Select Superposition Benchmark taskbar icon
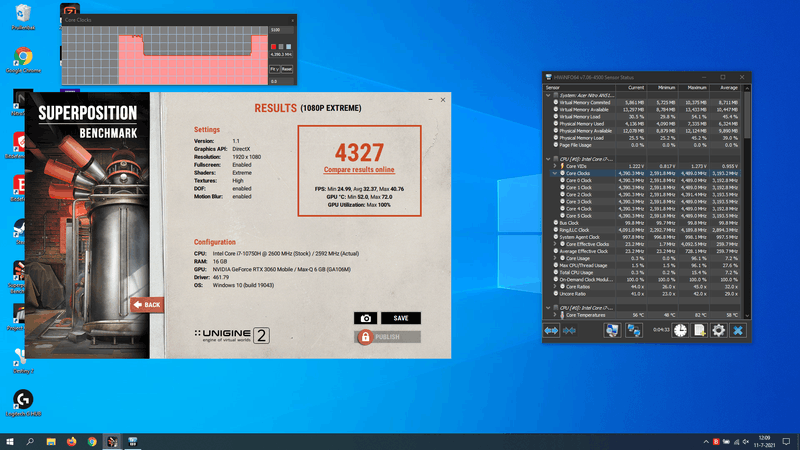 click(x=112, y=442)
